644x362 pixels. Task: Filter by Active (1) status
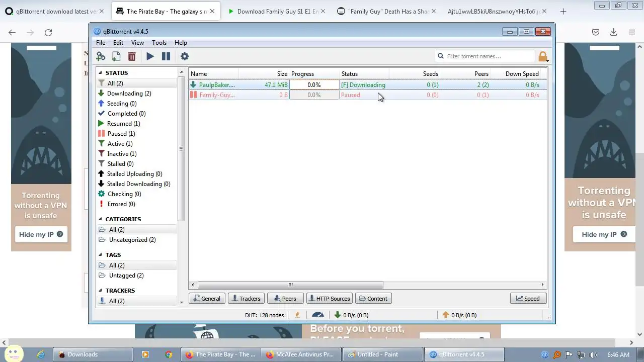pyautogui.click(x=120, y=143)
